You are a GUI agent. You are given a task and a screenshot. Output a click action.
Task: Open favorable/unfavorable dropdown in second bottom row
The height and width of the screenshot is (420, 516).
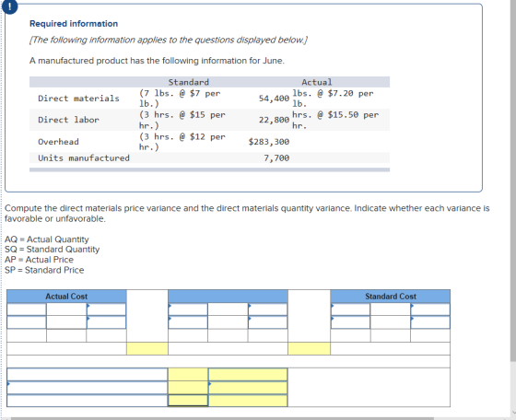pyautogui.click(x=248, y=388)
